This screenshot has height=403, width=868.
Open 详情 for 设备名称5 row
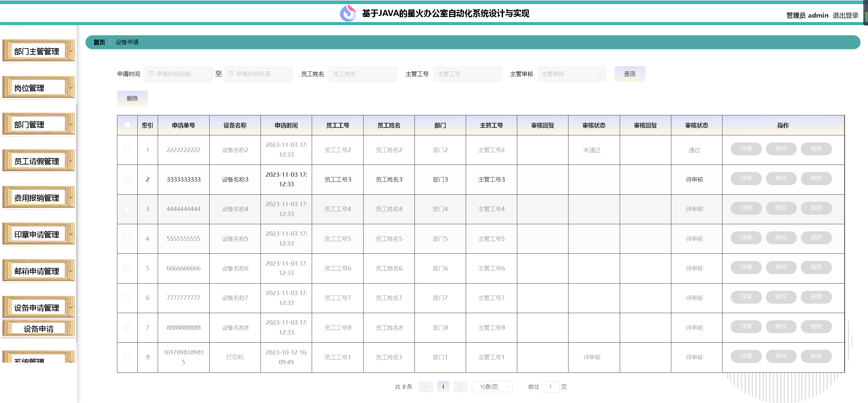746,238
